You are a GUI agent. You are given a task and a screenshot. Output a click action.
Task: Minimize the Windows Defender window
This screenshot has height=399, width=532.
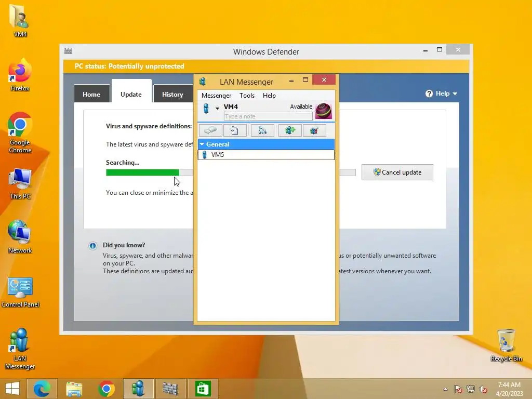pyautogui.click(x=425, y=50)
